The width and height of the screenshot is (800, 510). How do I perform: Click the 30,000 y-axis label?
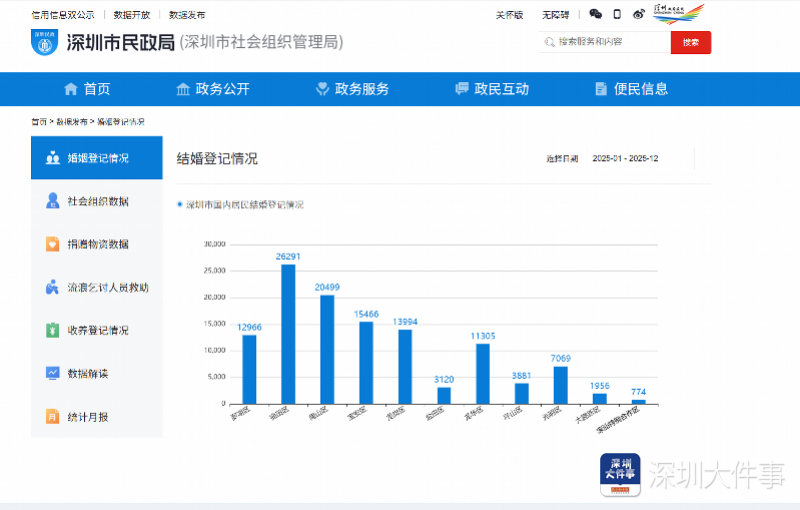tap(215, 244)
